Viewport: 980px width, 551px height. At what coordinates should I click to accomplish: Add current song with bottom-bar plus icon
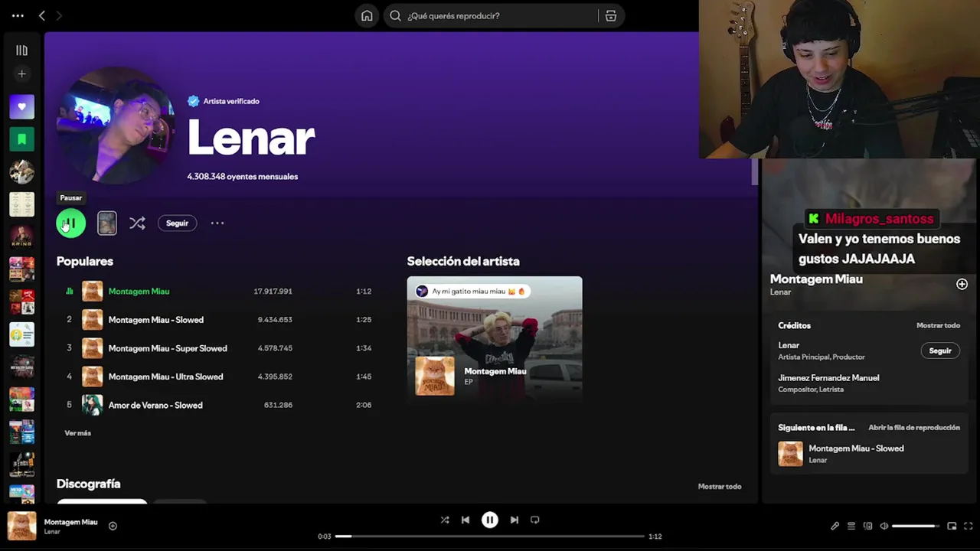[x=113, y=526]
